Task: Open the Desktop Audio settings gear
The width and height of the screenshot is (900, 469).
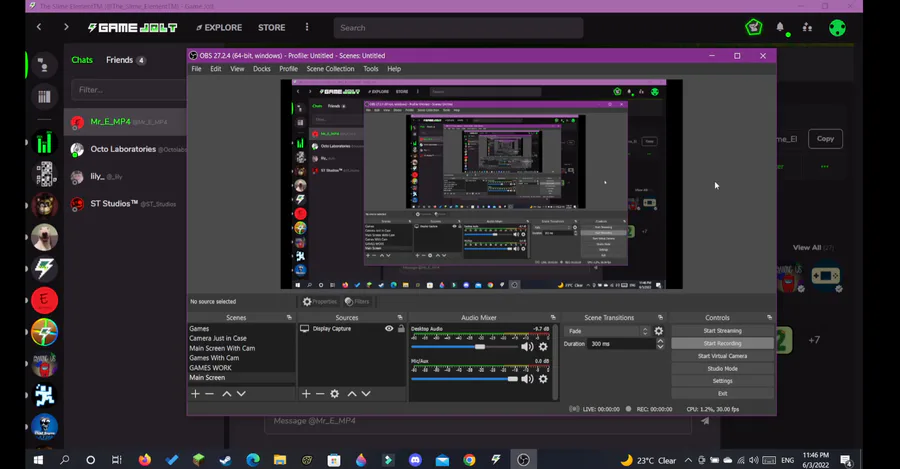Action: (543, 347)
